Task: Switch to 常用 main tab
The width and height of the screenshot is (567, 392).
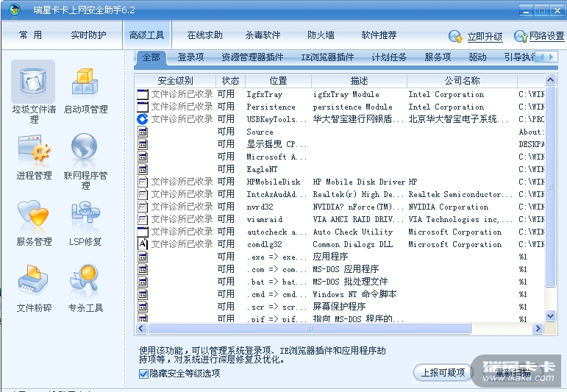Action: 31,35
